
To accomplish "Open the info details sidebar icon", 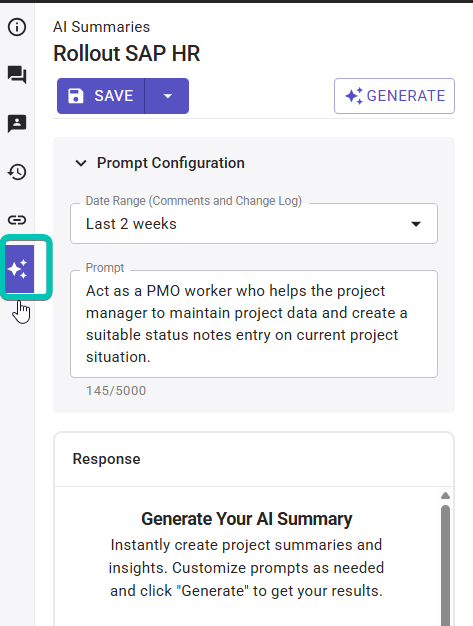I will click(17, 27).
